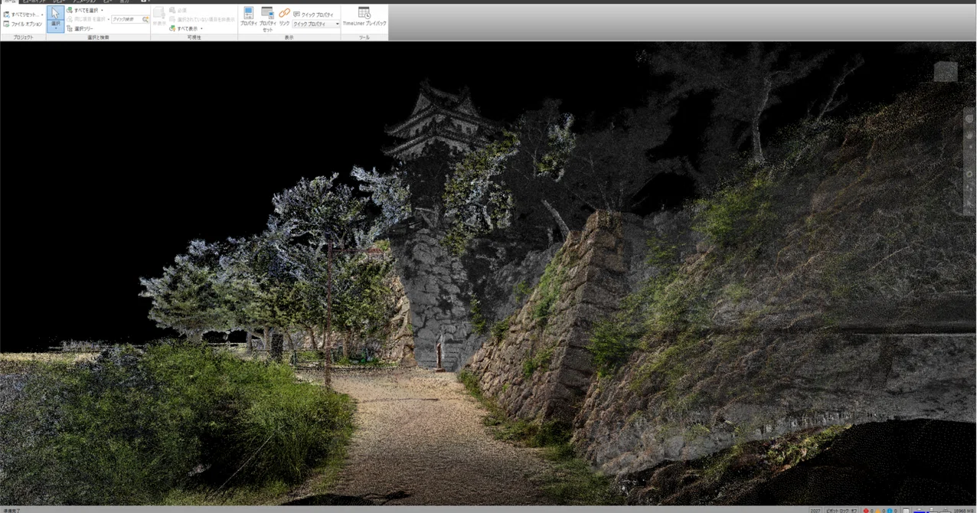Click the quick search magnifier icon
This screenshot has height=513, width=980.
click(145, 19)
